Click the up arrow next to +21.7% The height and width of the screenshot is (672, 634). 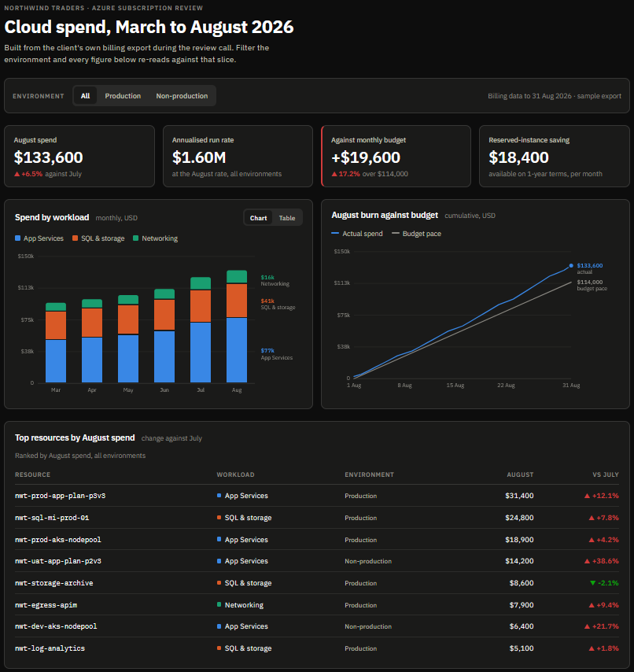[587, 626]
